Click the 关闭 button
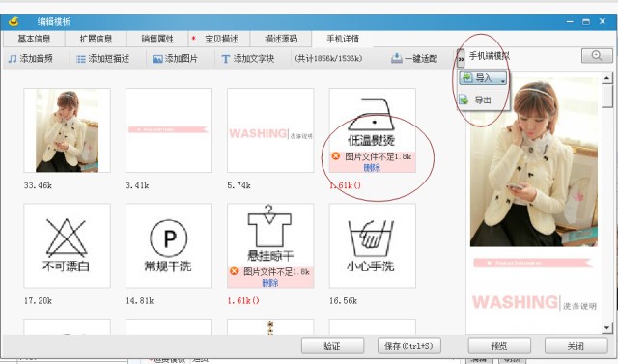The image size is (618, 364). click(x=576, y=346)
